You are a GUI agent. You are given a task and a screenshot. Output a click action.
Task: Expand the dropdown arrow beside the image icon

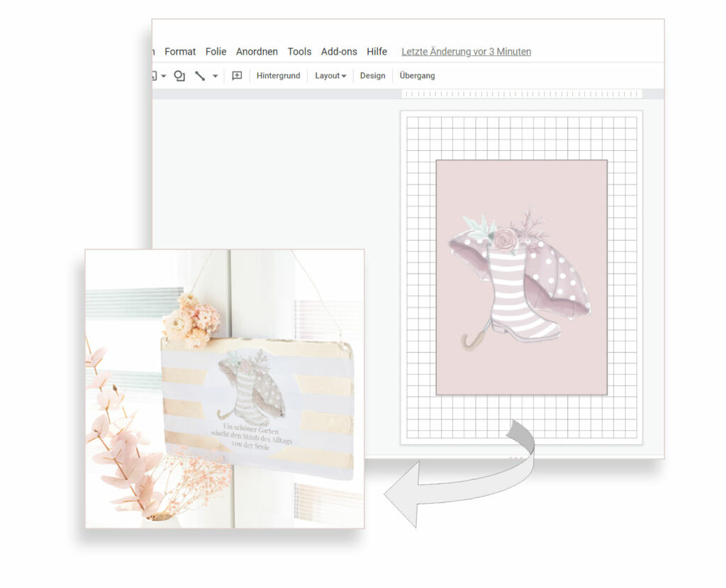tap(164, 77)
